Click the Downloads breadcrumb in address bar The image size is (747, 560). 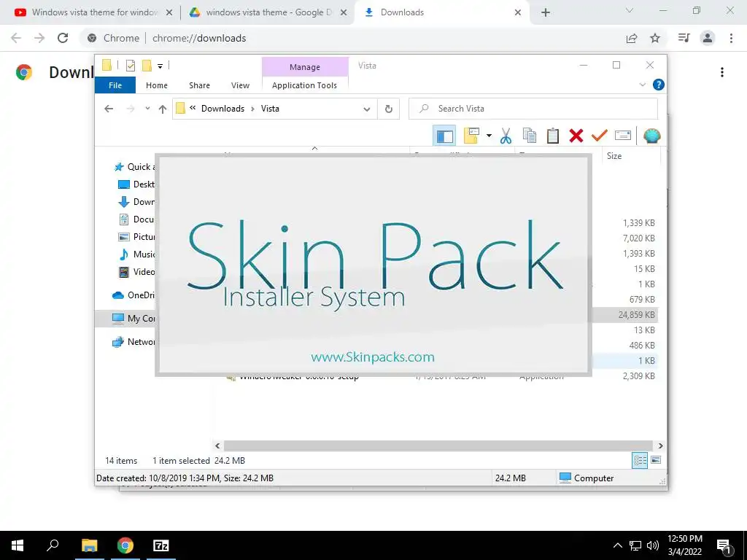[x=222, y=109]
